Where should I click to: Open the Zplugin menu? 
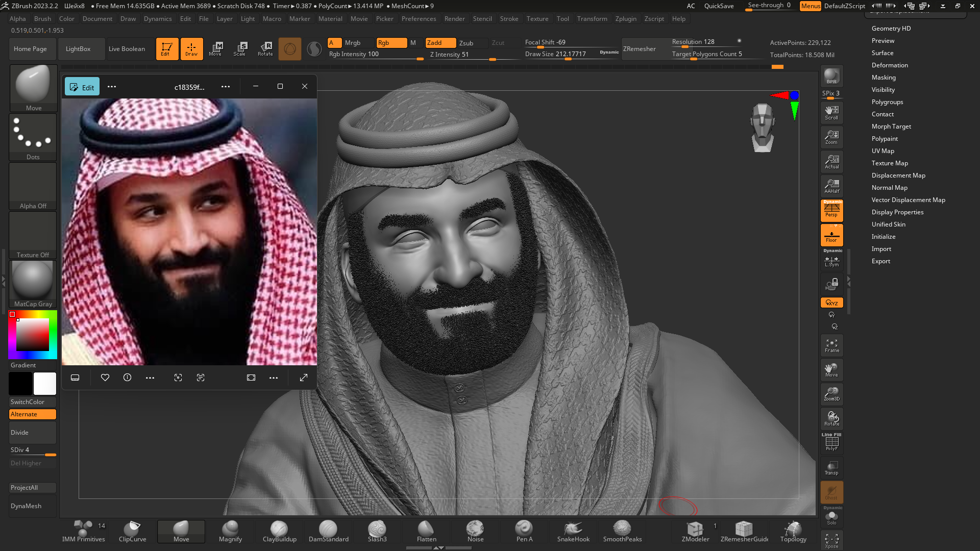click(626, 19)
